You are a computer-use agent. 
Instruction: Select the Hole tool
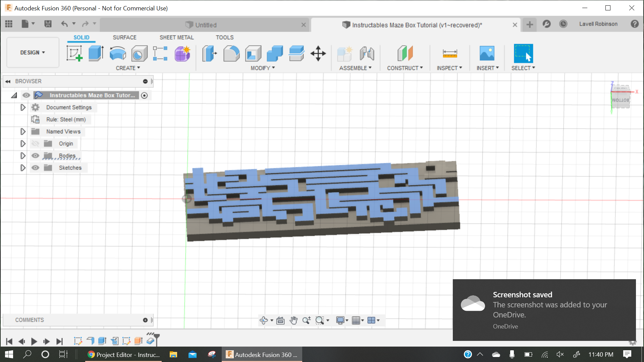pos(139,53)
